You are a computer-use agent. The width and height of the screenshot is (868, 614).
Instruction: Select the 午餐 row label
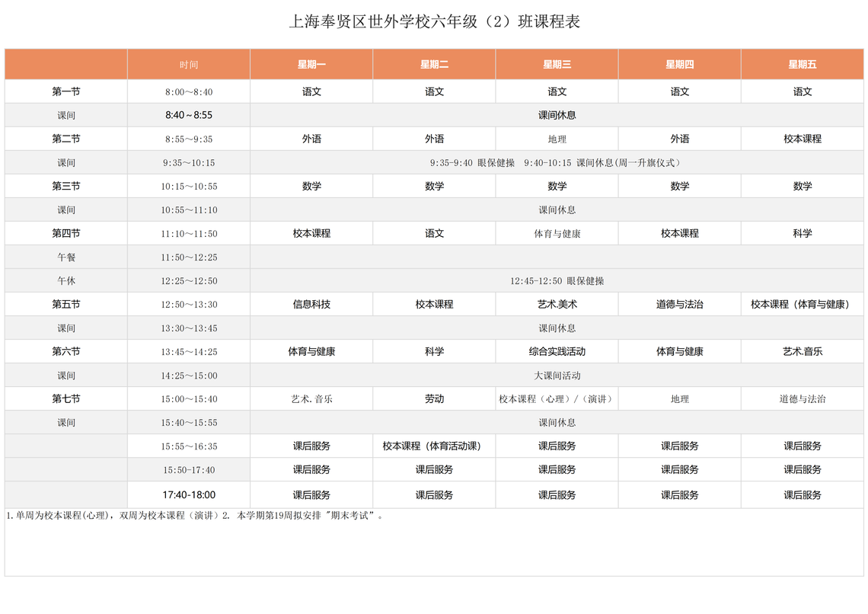(66, 257)
